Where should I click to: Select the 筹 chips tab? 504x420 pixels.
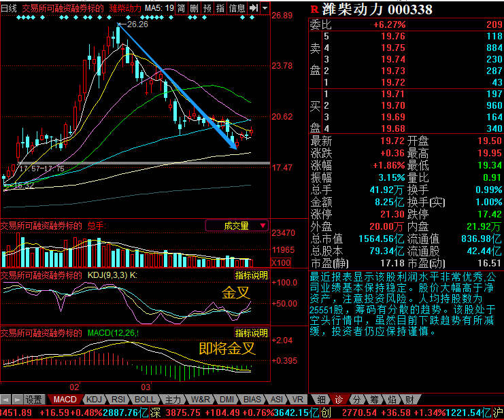tap(374, 400)
